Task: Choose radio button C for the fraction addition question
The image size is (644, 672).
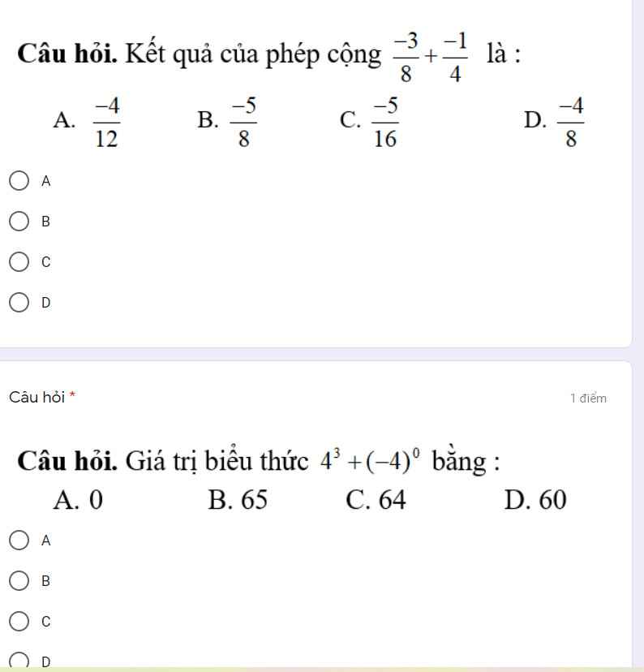Action: click(x=21, y=262)
